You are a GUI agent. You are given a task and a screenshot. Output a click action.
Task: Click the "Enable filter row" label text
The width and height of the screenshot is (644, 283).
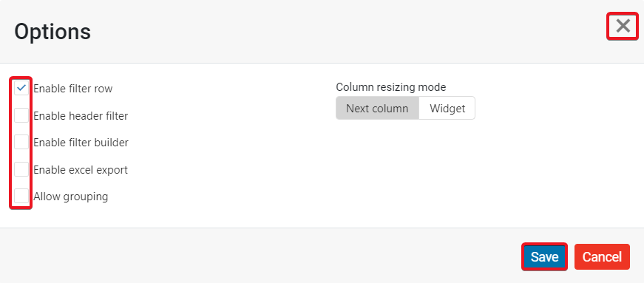pyautogui.click(x=72, y=89)
